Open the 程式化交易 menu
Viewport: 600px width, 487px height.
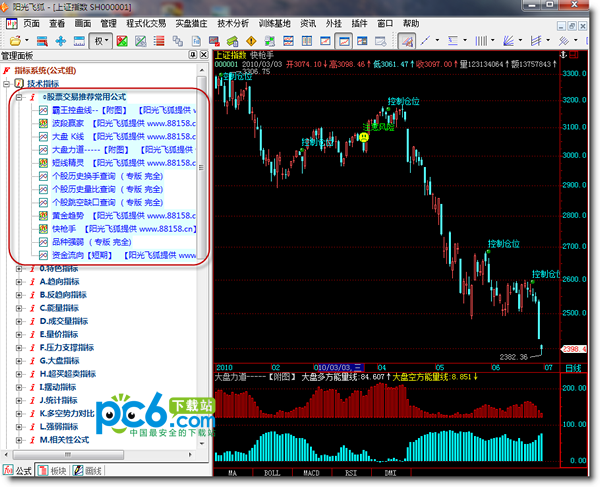tap(146, 23)
